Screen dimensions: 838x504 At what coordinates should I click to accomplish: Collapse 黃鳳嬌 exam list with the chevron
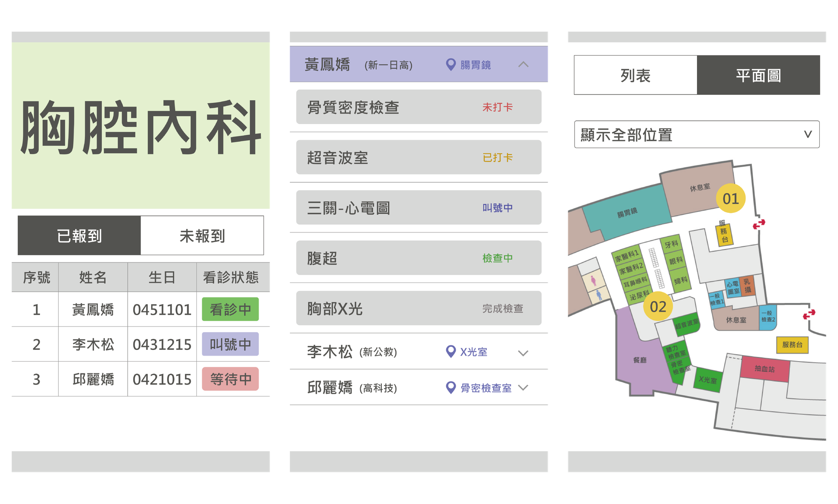tap(523, 64)
